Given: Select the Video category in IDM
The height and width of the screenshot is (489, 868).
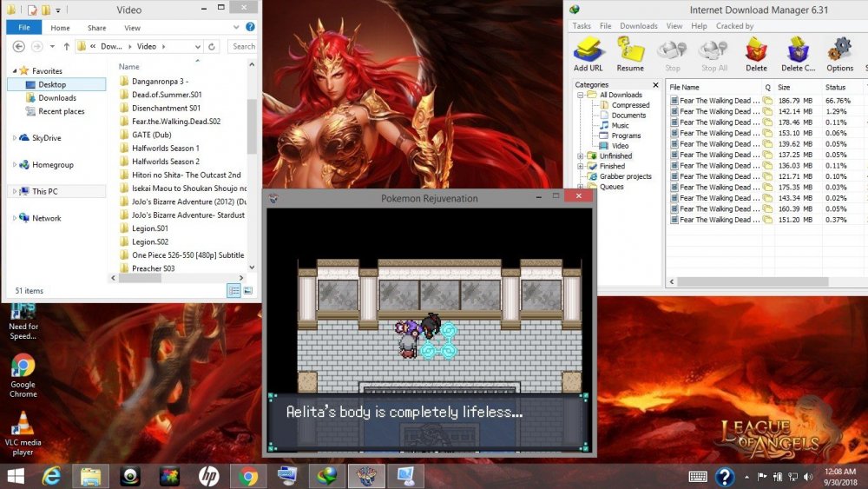Looking at the screenshot, I should click(620, 146).
